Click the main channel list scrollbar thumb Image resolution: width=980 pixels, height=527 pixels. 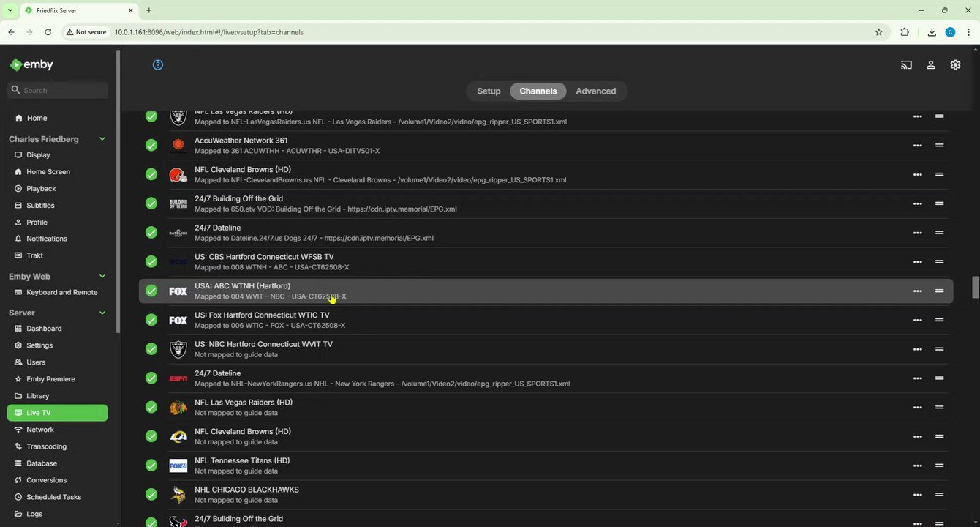pos(975,288)
